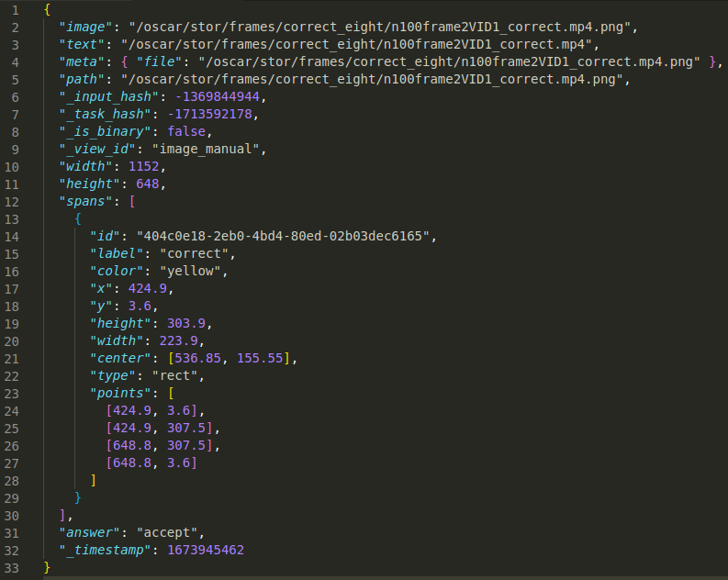Click line number 33 in the gutter
728x580 pixels.
(x=14, y=567)
